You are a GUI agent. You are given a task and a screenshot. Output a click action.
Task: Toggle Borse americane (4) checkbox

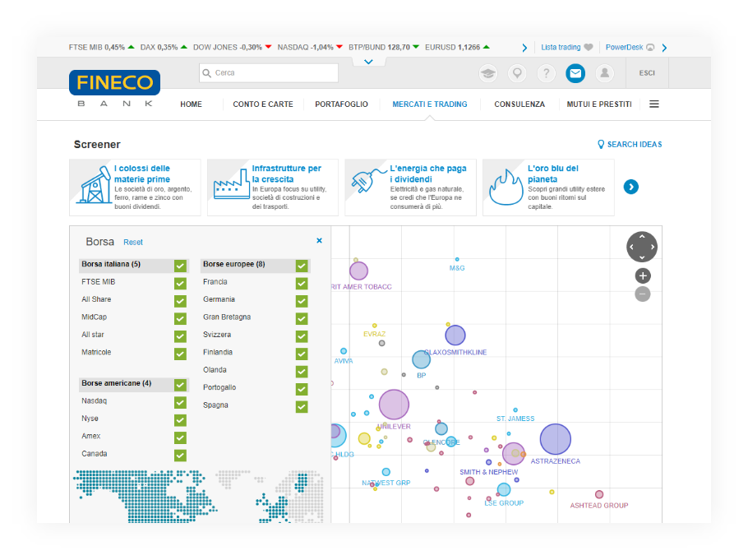[x=180, y=385]
